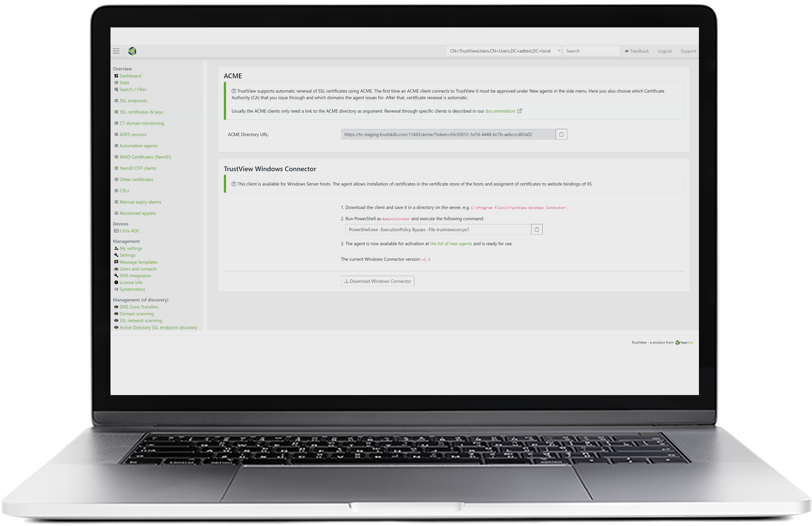812x526 pixels.
Task: Click Download Windows Connector button
Action: pyautogui.click(x=378, y=281)
